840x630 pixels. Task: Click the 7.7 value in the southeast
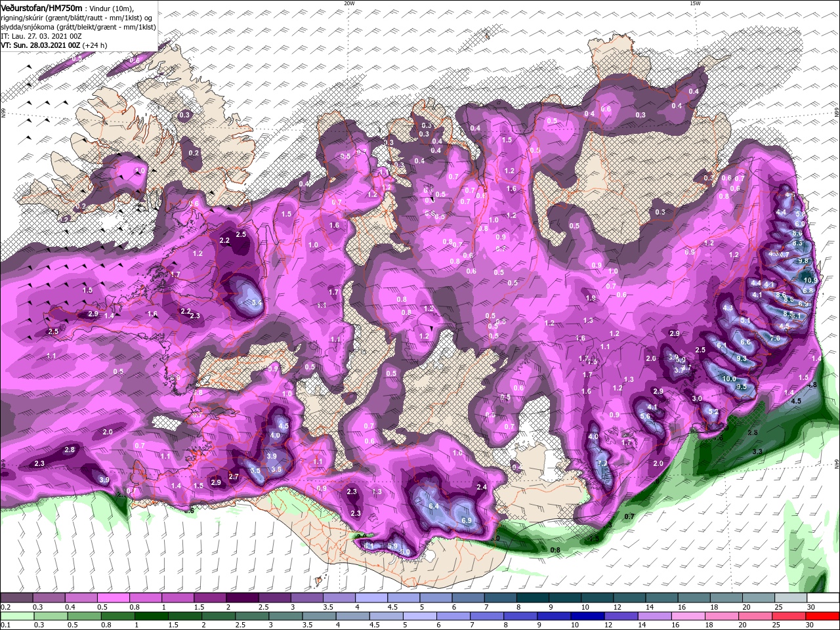tap(603, 464)
